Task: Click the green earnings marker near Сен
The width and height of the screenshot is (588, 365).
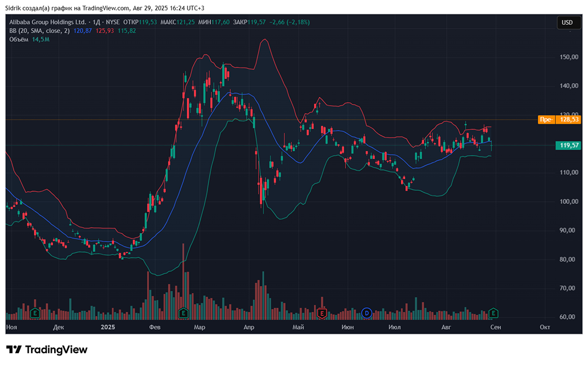Action: pyautogui.click(x=494, y=313)
